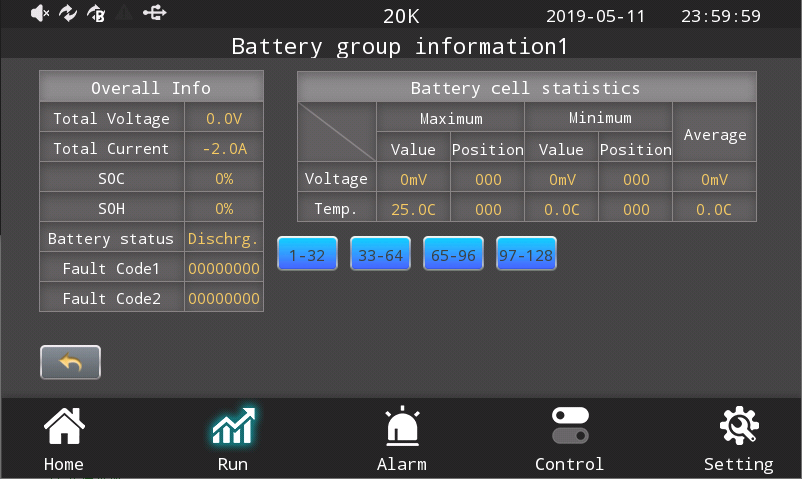802x479 pixels.
Task: Click the Total Voltage label
Action: pos(112,119)
